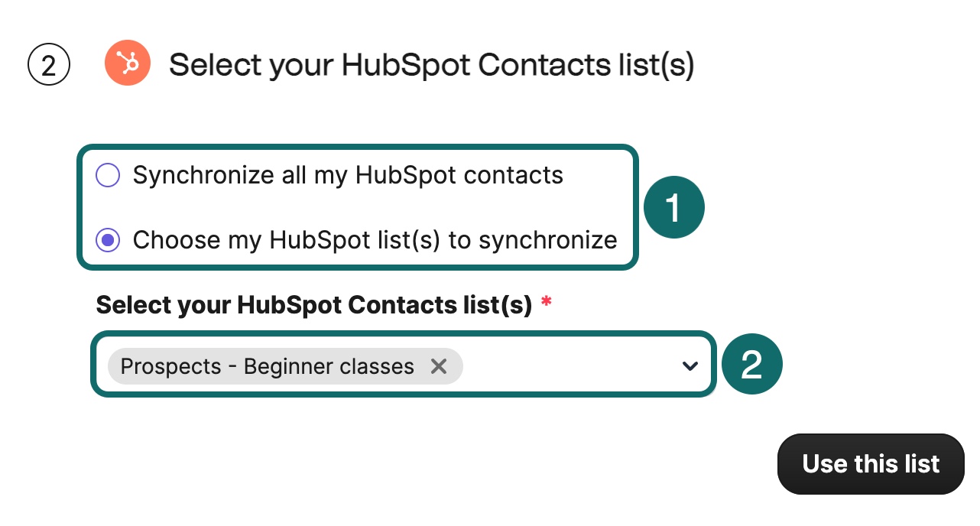The image size is (980, 526).
Task: Click the HubSpot logo beside the heading
Action: [x=127, y=63]
